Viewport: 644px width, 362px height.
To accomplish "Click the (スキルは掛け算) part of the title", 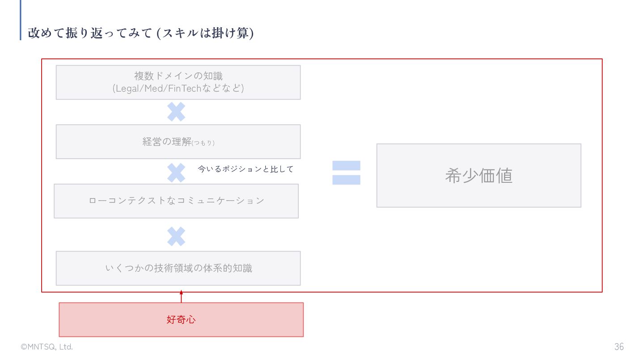I will click(205, 33).
